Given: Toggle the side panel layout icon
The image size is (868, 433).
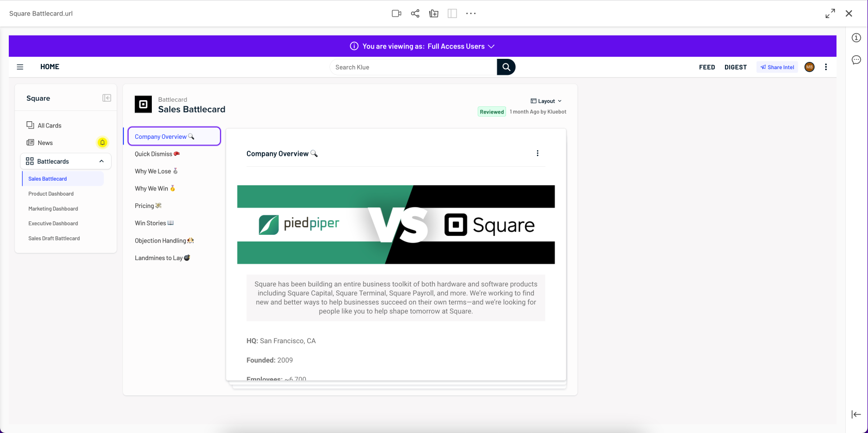Looking at the screenshot, I should pyautogui.click(x=452, y=13).
